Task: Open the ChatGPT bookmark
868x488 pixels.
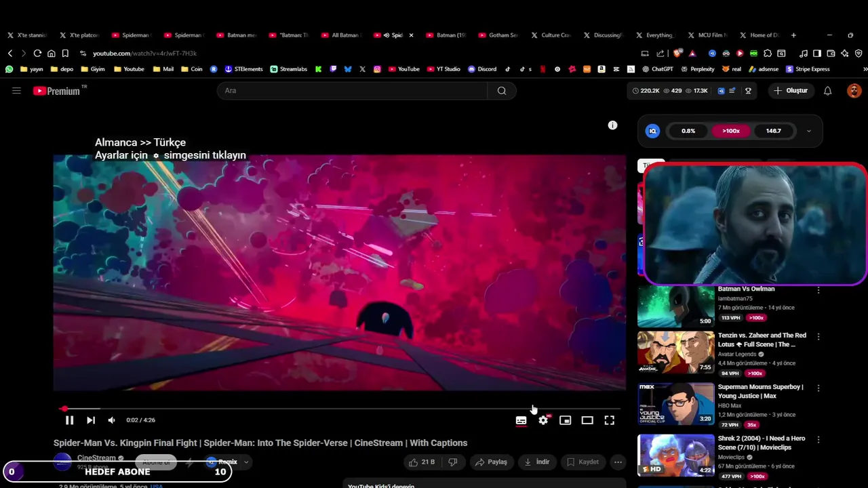Action: (x=657, y=69)
